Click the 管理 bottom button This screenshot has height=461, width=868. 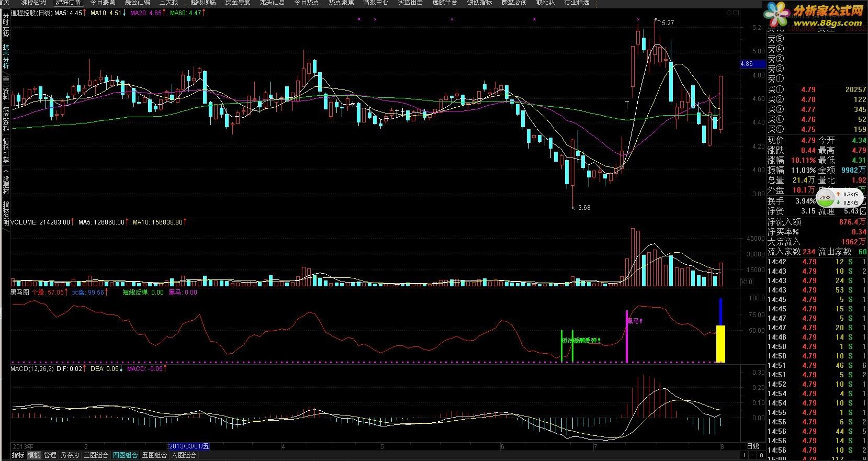click(50, 455)
